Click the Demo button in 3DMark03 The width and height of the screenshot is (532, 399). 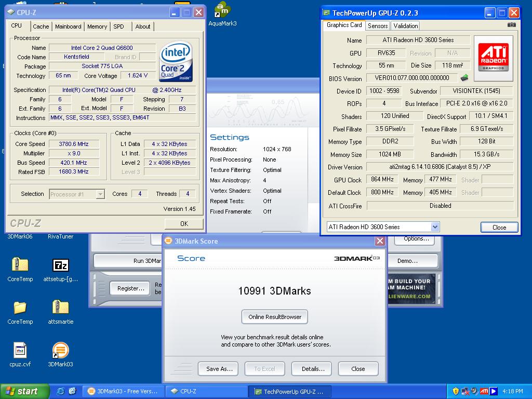click(413, 261)
